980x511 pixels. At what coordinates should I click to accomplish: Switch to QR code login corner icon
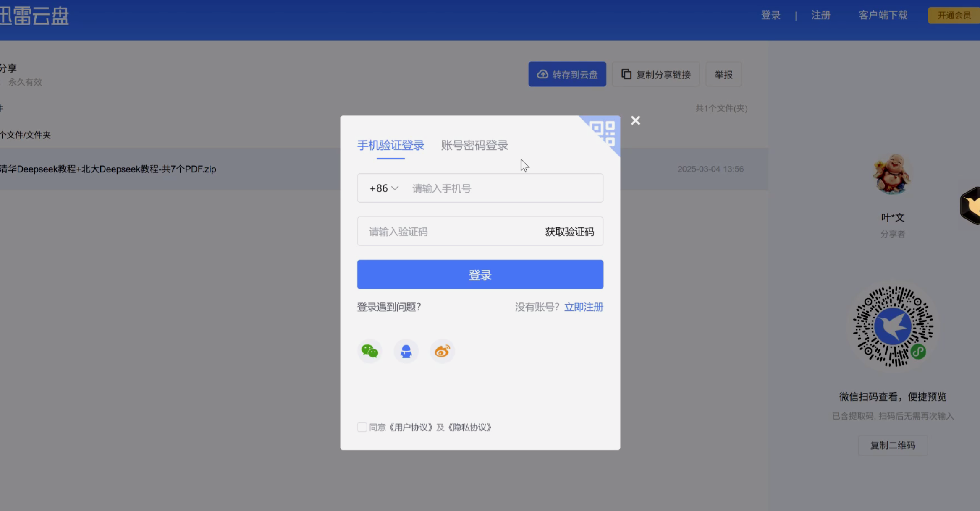pos(603,133)
